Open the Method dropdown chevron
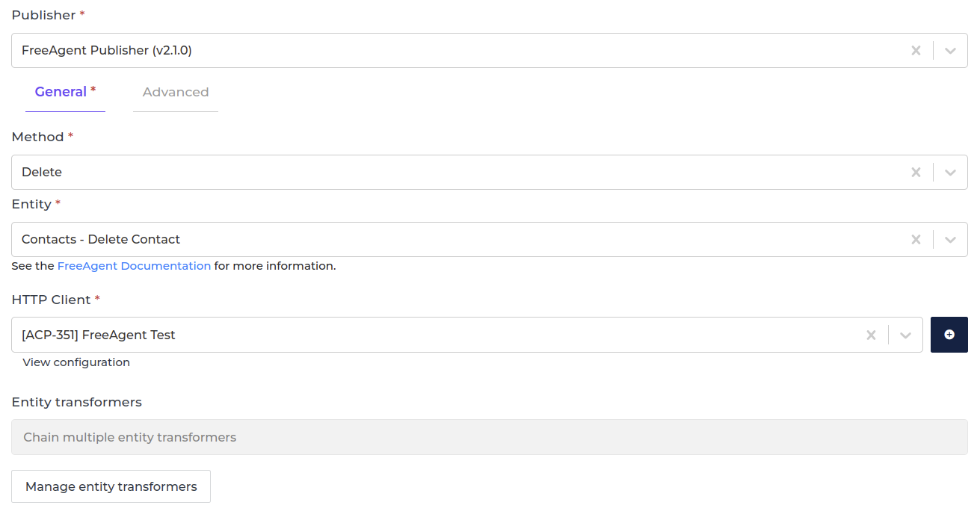The width and height of the screenshot is (980, 520). (950, 173)
